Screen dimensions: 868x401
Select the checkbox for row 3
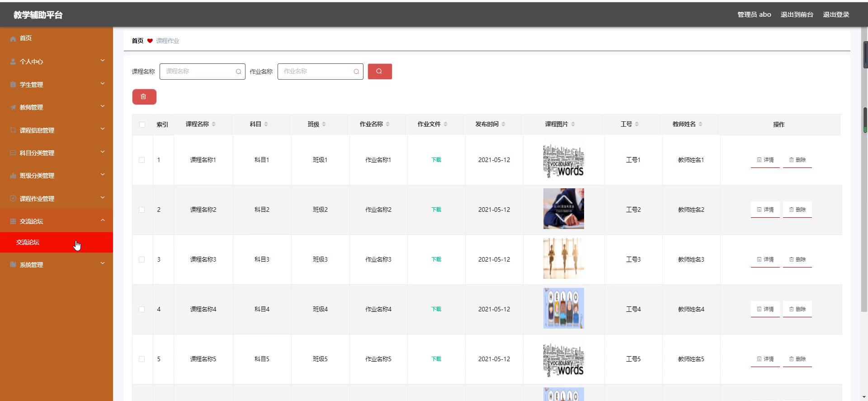(142, 259)
